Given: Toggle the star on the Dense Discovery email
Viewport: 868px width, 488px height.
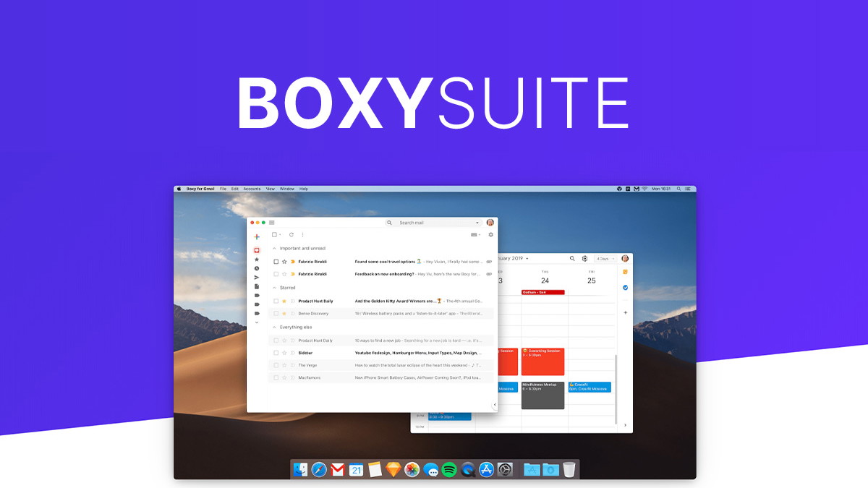Looking at the screenshot, I should click(284, 314).
